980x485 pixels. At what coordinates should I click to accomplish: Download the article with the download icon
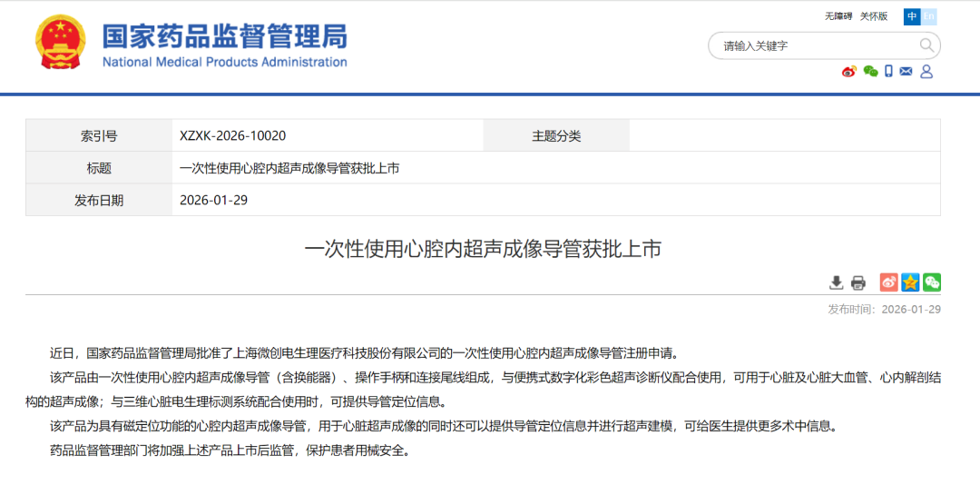click(x=837, y=282)
